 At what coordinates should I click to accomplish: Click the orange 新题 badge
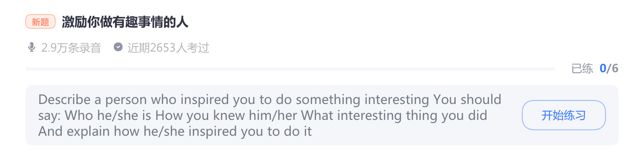(40, 22)
